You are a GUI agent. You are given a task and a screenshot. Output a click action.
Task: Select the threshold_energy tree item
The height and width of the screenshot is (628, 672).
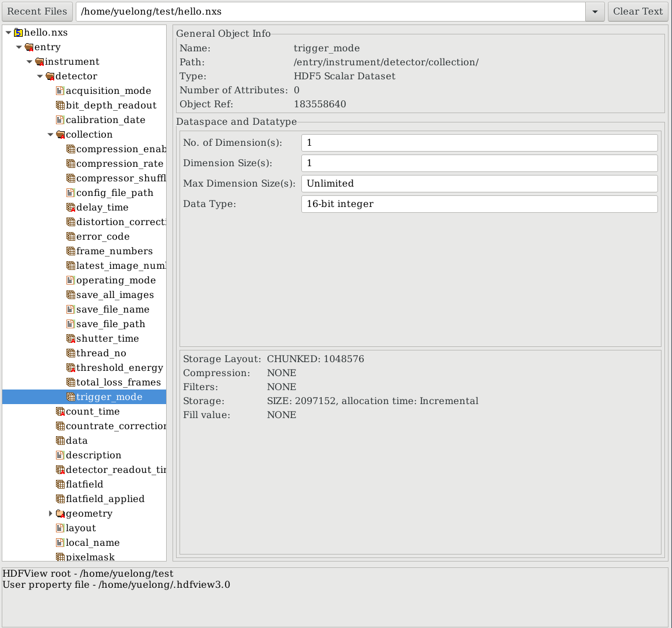[x=119, y=368]
